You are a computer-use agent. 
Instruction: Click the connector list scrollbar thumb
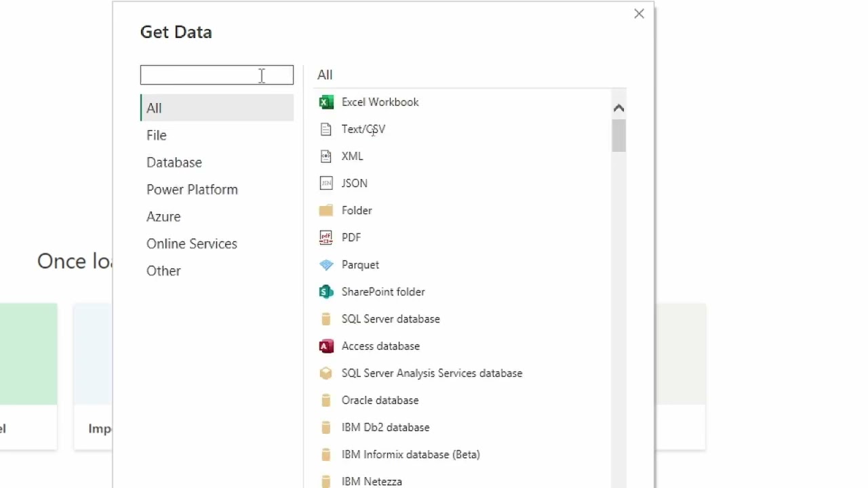pos(618,136)
